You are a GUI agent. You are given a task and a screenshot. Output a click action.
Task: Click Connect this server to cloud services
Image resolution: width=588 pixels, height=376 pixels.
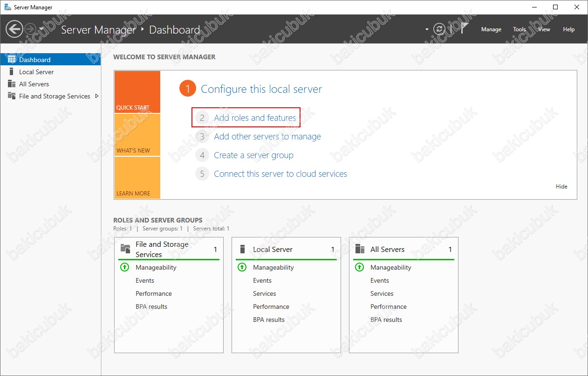coord(280,174)
